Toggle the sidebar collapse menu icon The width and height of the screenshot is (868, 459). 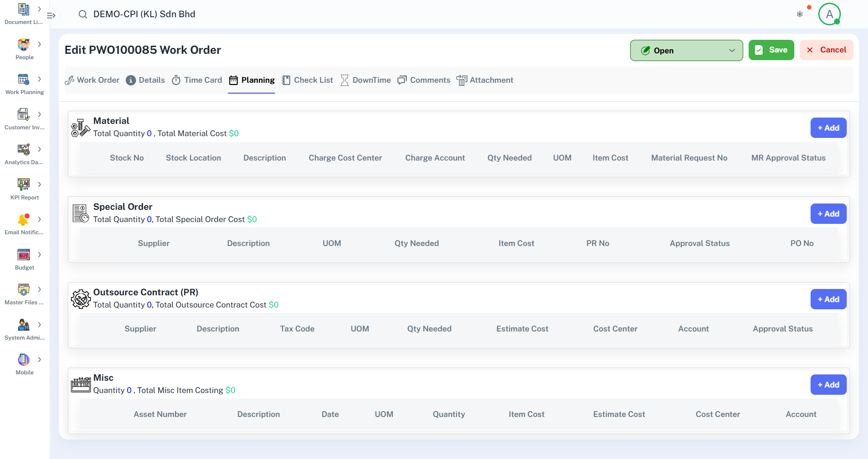[51, 15]
